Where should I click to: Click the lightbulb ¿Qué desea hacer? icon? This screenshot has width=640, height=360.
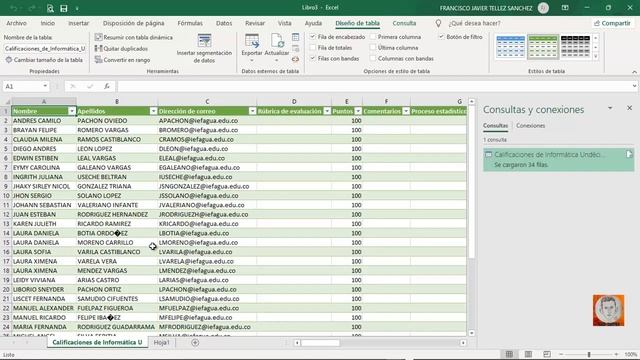pyautogui.click(x=438, y=24)
